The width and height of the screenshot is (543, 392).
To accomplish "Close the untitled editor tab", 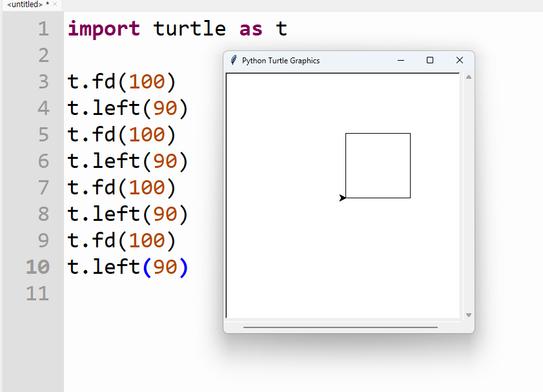I will coord(55,4).
